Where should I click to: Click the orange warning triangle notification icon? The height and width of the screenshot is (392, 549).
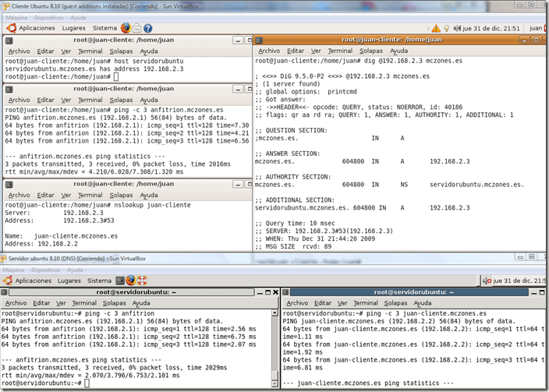click(436, 28)
